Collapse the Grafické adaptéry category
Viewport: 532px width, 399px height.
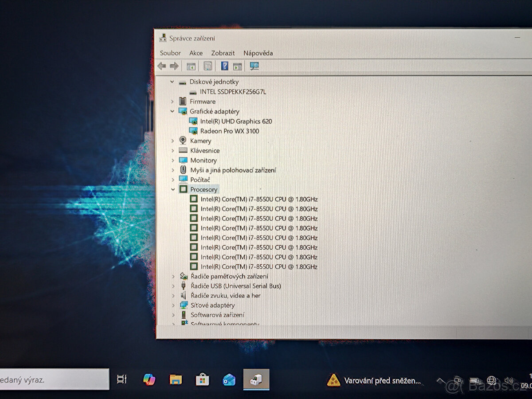(x=172, y=111)
